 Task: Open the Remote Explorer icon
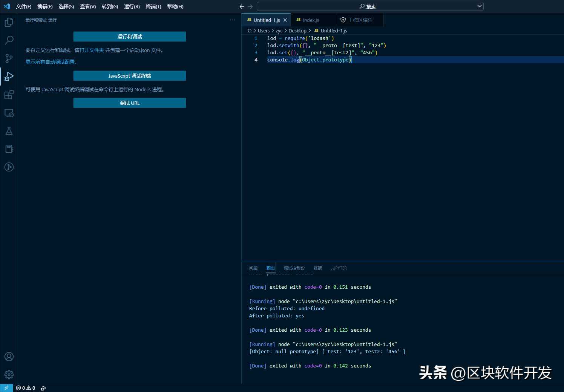9,113
